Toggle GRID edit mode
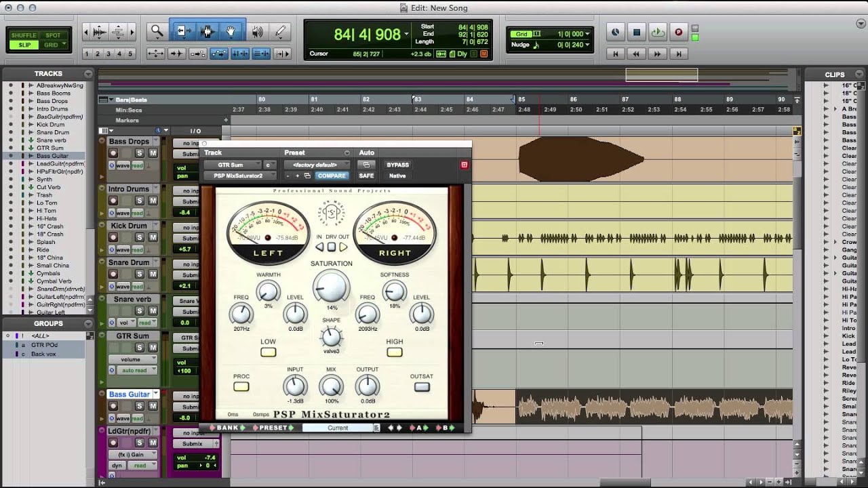 (54, 45)
